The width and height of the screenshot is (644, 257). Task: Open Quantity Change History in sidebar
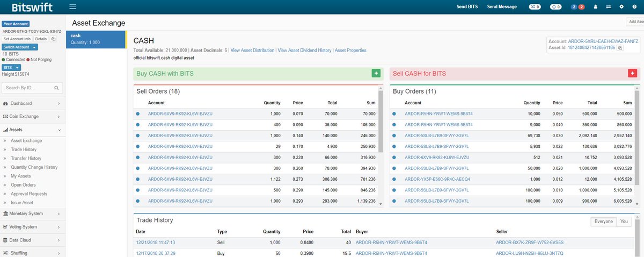[x=34, y=167]
